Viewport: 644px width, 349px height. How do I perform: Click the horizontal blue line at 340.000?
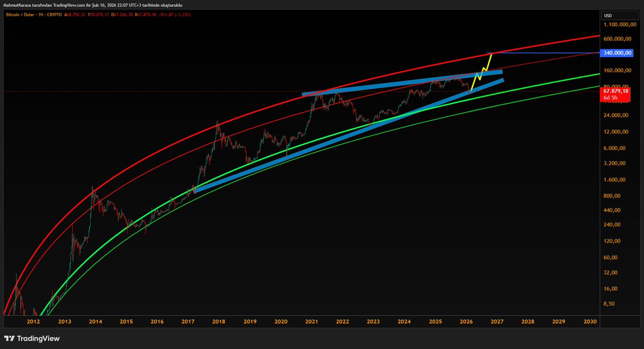click(547, 53)
